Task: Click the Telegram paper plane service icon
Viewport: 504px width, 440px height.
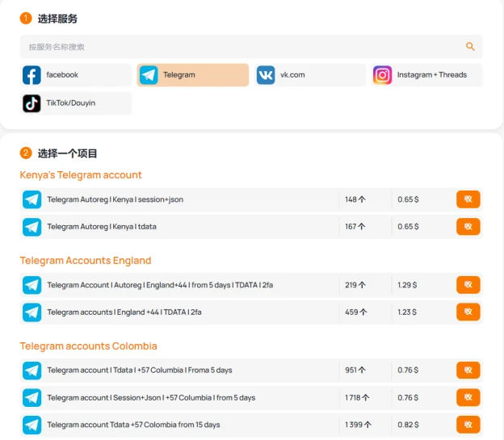Action: [149, 75]
